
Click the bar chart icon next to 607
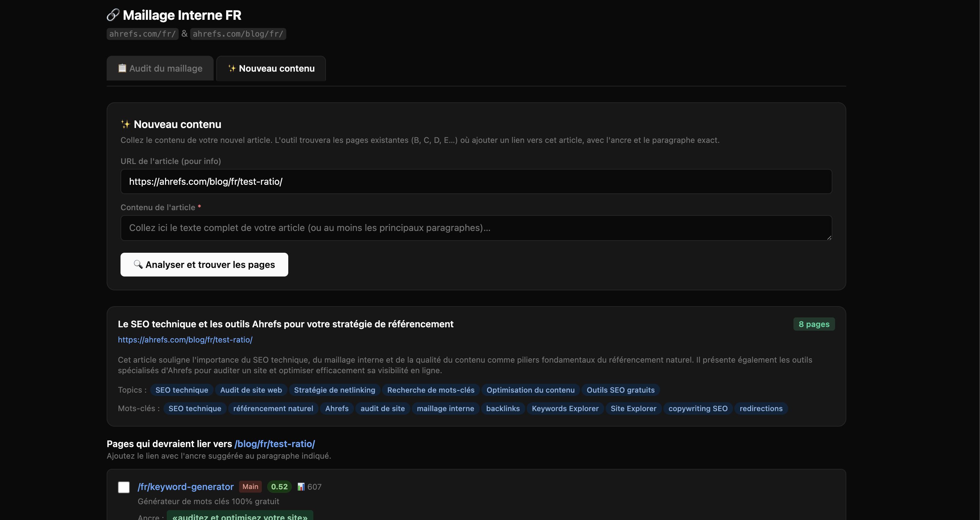coord(301,487)
